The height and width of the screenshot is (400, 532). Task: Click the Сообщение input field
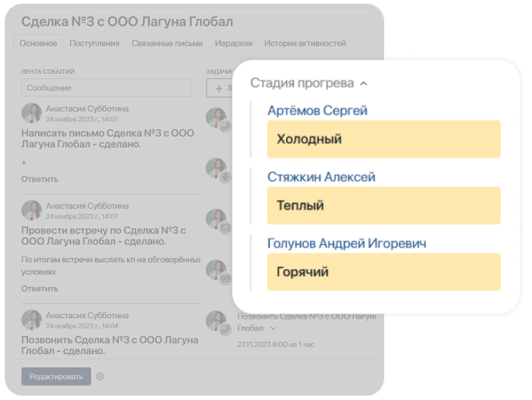(x=107, y=88)
